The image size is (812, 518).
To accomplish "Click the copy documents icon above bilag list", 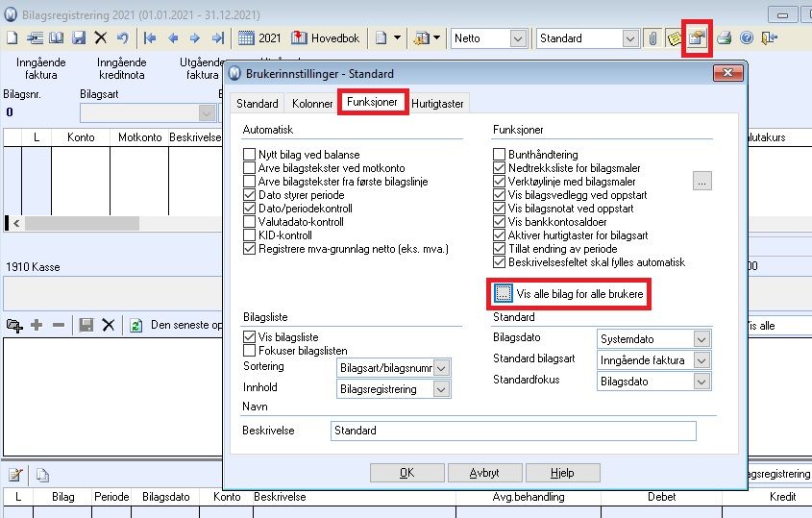I will [x=42, y=475].
